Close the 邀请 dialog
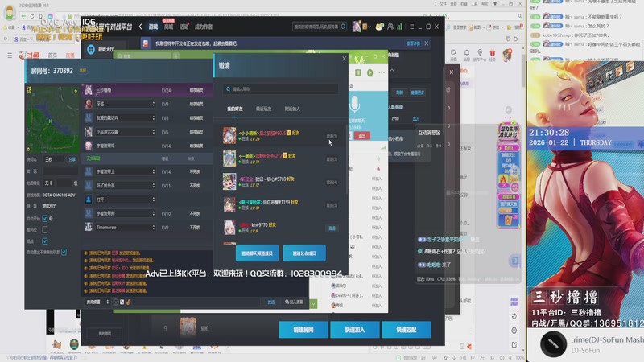Image resolution: width=644 pixels, height=362 pixels. pyautogui.click(x=345, y=59)
